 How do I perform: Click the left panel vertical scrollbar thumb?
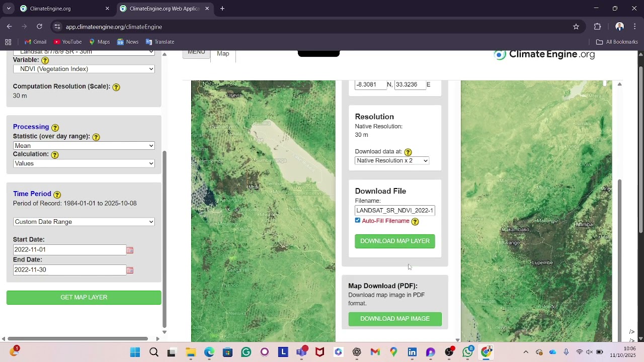pyautogui.click(x=164, y=240)
